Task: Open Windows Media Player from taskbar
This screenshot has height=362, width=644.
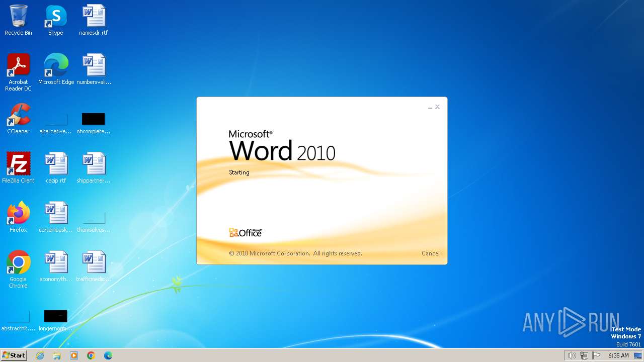Action: point(74,355)
